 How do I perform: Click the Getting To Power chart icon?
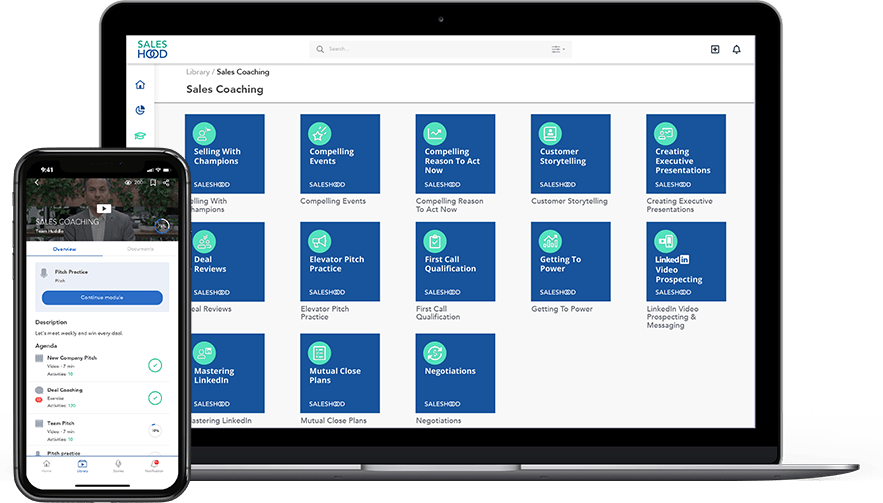(550, 241)
